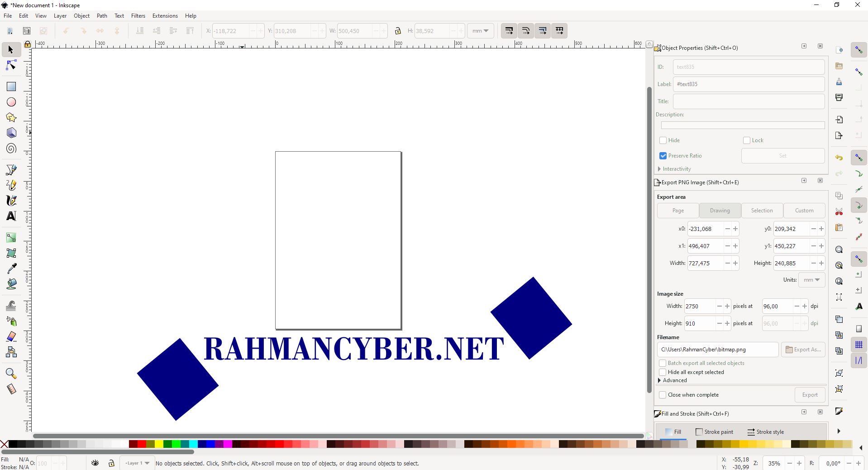868x470 pixels.
Task: Select the Zoom magnifier tool
Action: coord(11,374)
